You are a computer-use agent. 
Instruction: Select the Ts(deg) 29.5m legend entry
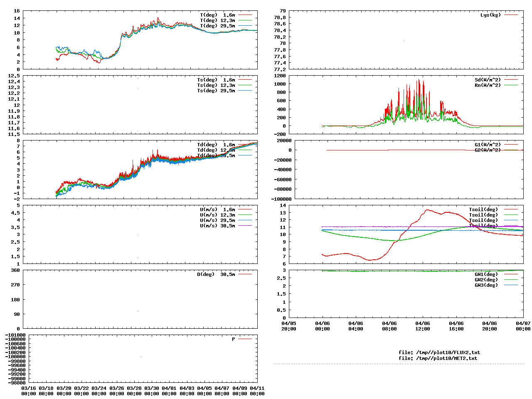[x=216, y=91]
